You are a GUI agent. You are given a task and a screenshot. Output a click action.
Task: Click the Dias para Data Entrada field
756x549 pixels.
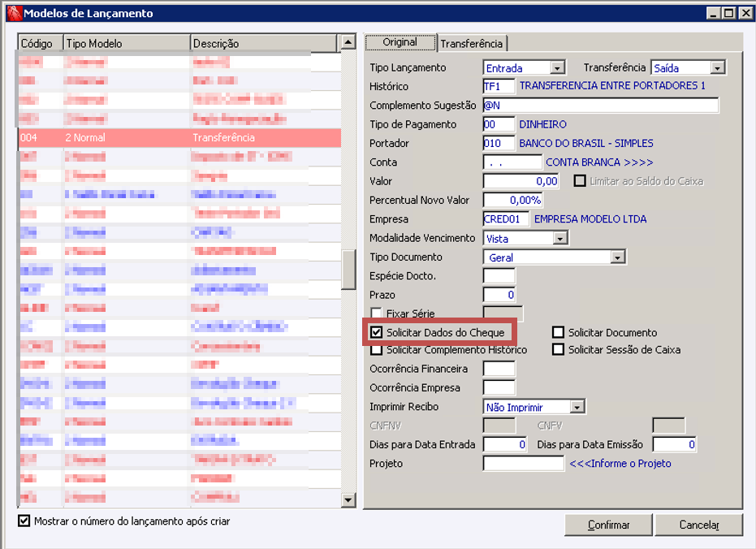(x=505, y=444)
